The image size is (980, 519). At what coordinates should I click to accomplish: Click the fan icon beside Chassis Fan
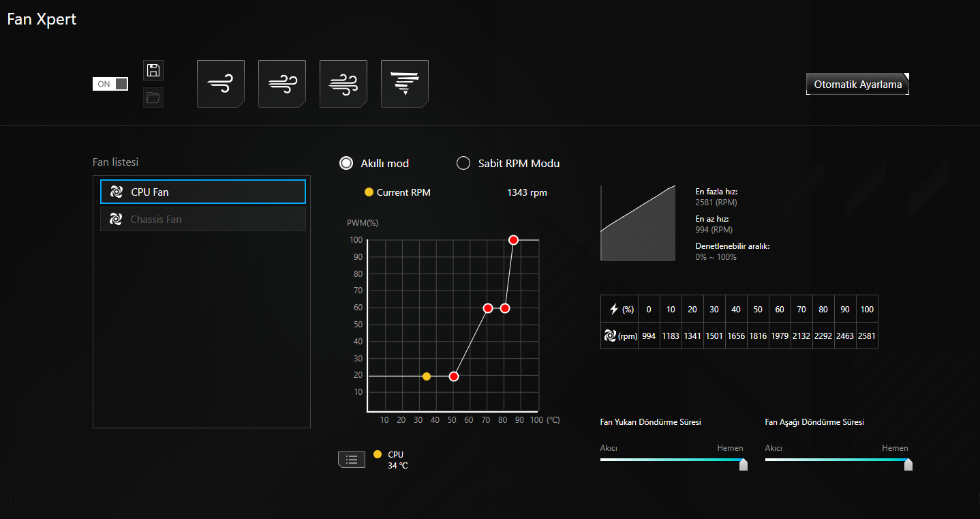[x=117, y=220]
